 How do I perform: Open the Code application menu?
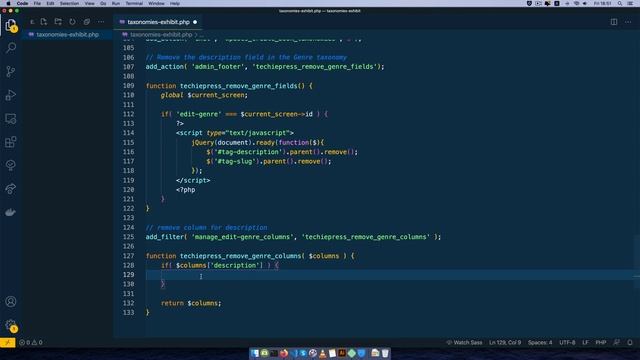22,3
